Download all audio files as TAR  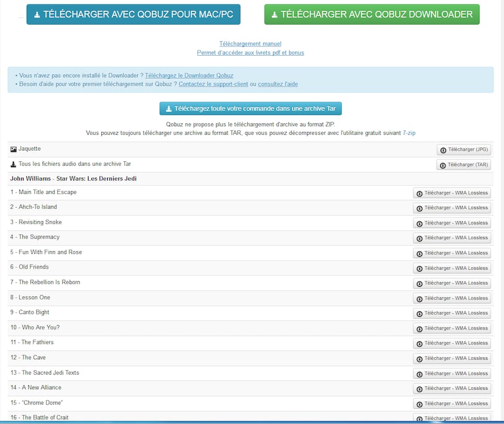(x=464, y=165)
